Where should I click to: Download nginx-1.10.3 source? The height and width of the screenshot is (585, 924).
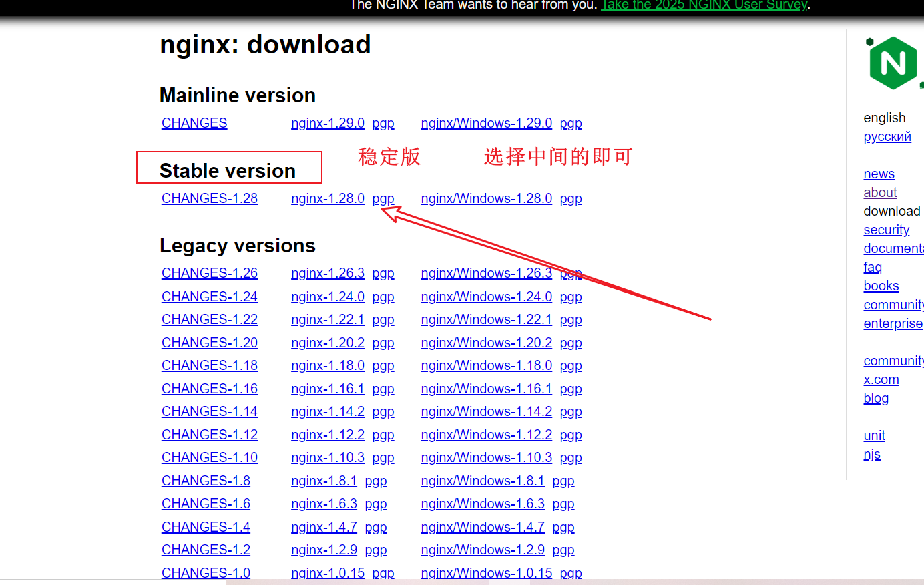click(328, 457)
